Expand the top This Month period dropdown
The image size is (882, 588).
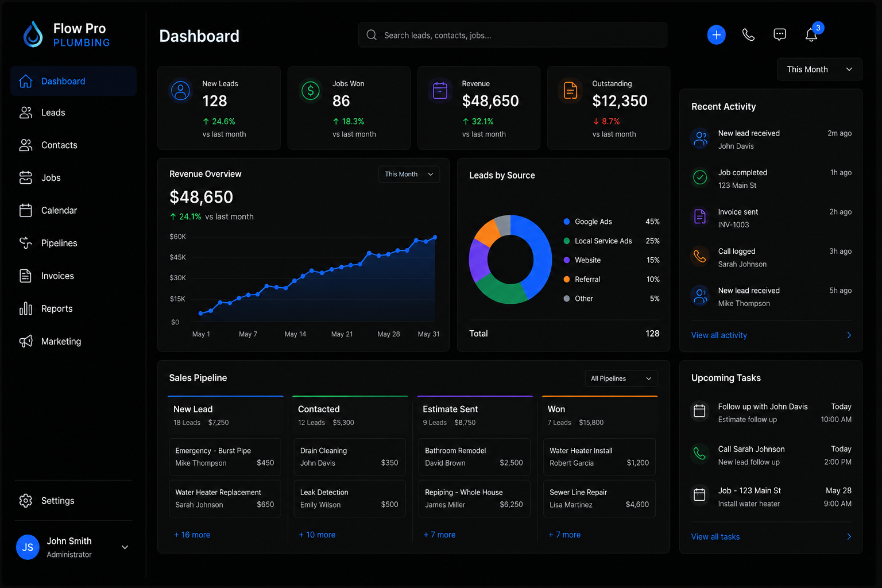(819, 69)
